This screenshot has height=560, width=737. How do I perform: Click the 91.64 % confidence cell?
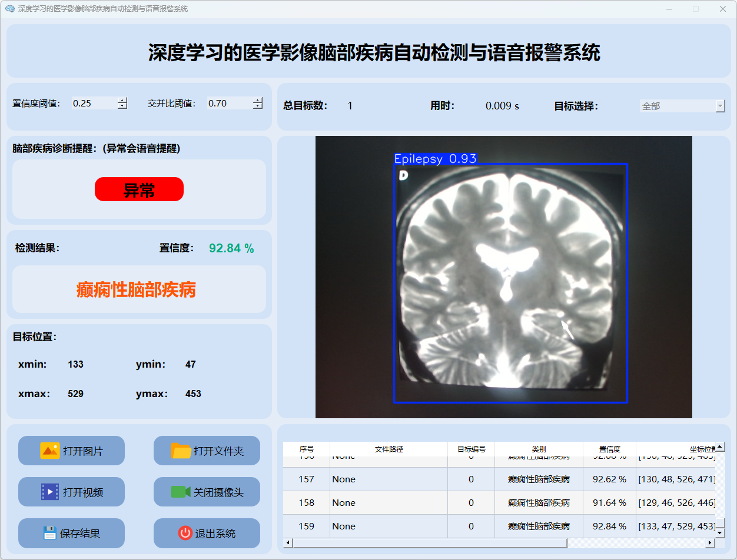[610, 503]
